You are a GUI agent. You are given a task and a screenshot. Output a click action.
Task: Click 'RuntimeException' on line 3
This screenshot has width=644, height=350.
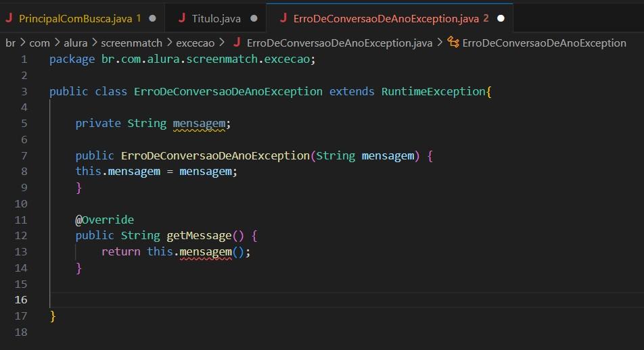[x=434, y=91]
